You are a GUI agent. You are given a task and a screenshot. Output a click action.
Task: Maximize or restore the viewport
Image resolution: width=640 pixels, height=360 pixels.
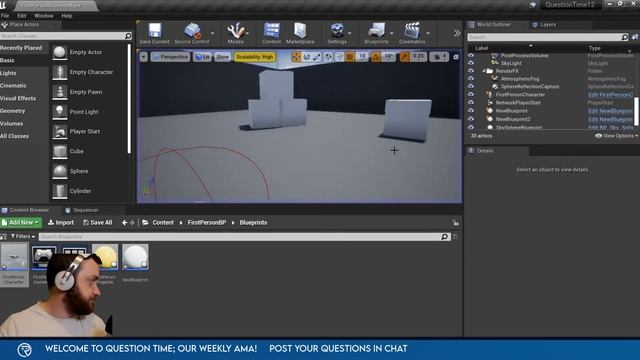[456, 57]
